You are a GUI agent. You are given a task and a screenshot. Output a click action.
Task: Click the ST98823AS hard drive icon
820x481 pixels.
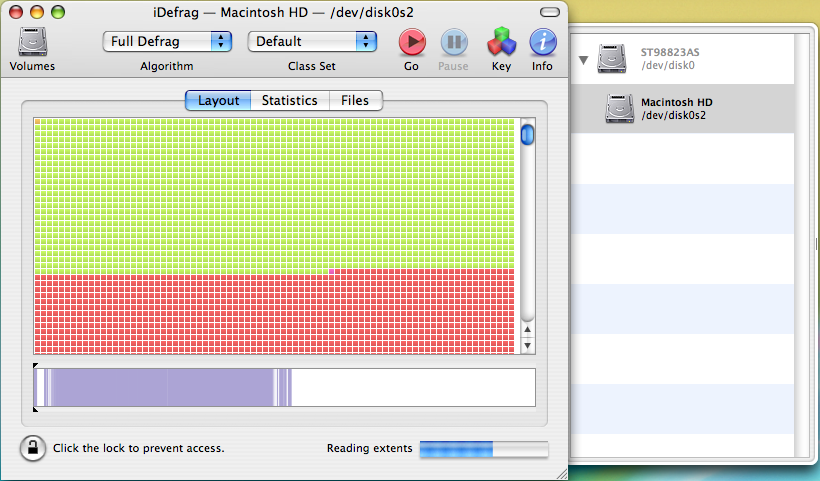coord(612,59)
